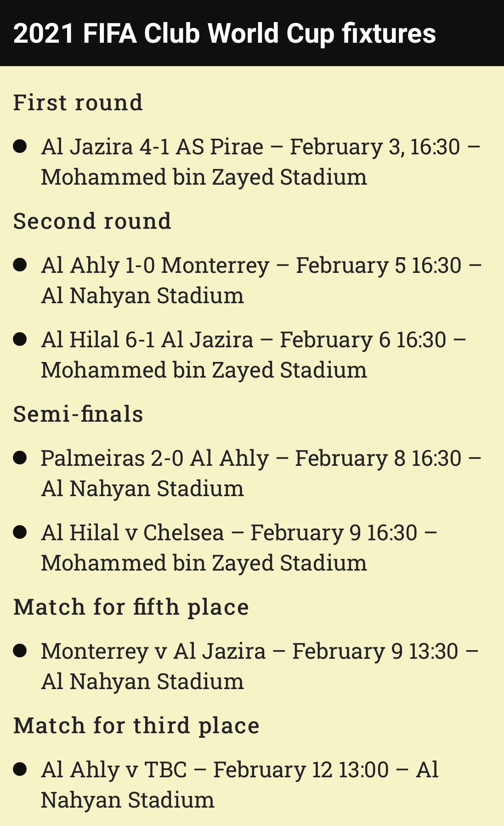Click bullet point beside Al Jazira 4-1 AS Pirae

20,147
